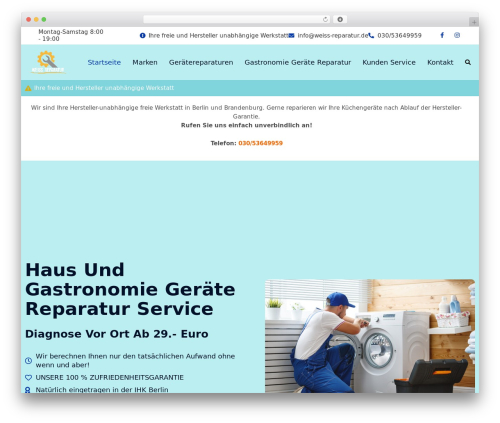Open the Instagram profile icon

pos(457,35)
